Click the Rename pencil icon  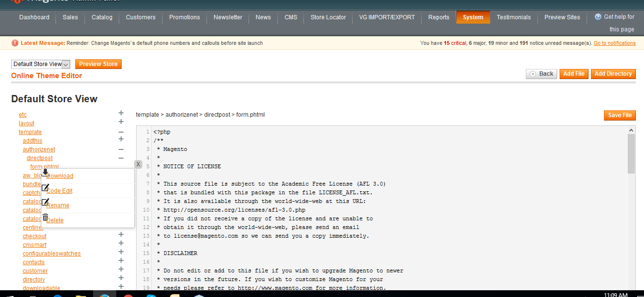(x=45, y=202)
